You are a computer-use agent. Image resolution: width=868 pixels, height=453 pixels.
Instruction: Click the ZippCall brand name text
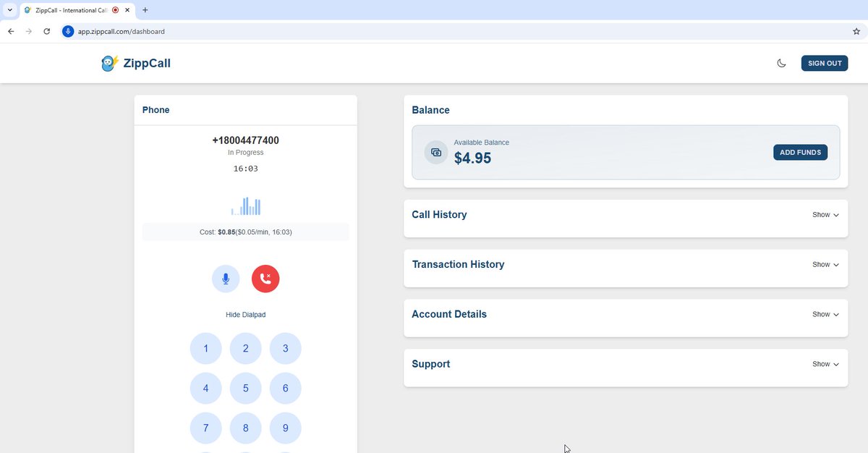tap(147, 63)
